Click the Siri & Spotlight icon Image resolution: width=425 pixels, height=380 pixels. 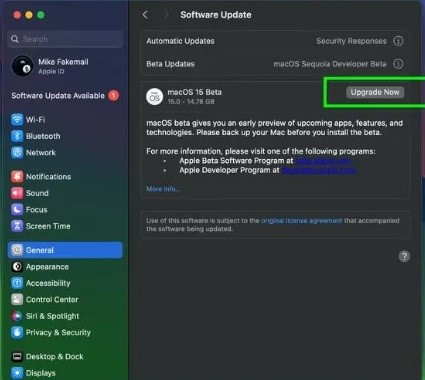(x=17, y=316)
